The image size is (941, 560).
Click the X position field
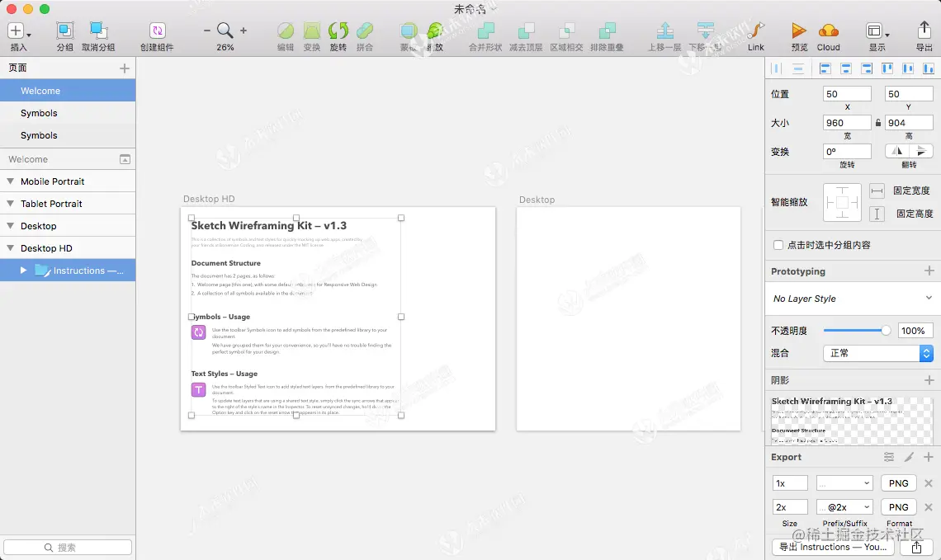[x=847, y=93]
